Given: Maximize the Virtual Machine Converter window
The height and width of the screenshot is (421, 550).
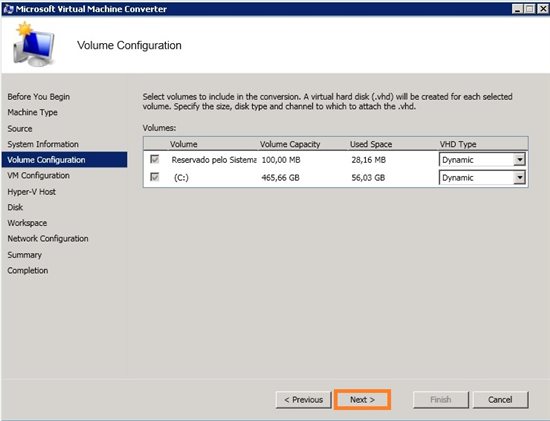Looking at the screenshot, I should click(x=529, y=9).
